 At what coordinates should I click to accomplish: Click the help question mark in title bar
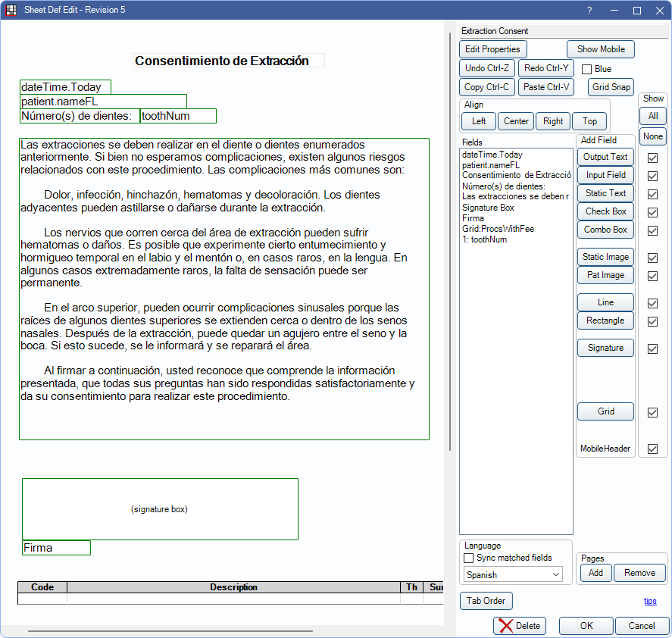click(x=589, y=10)
